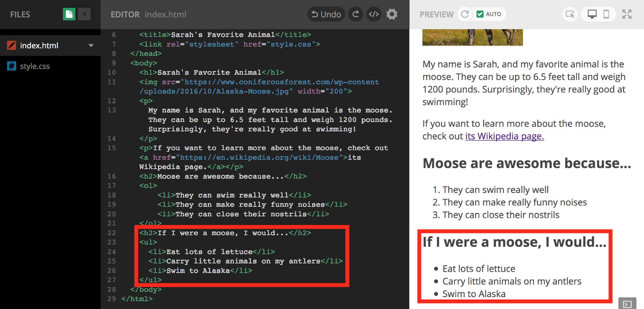Open the console toggle icon
644x309 pixels.
click(627, 304)
